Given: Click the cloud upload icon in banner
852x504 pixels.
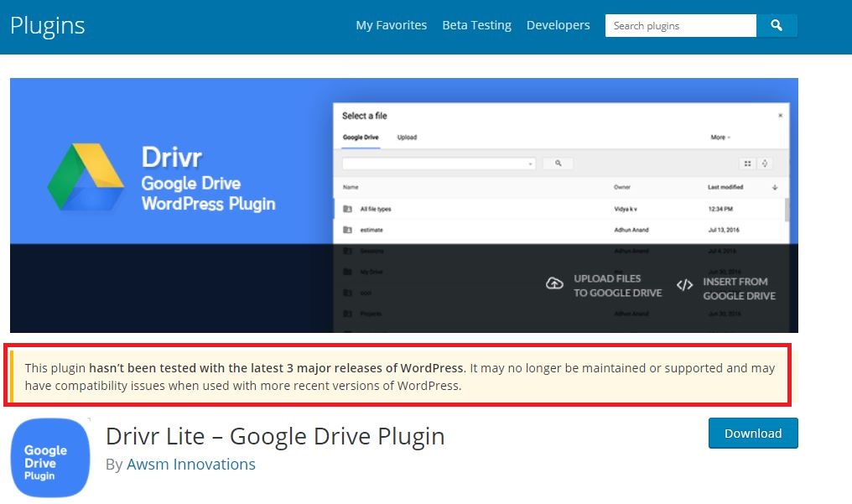Looking at the screenshot, I should coord(554,283).
